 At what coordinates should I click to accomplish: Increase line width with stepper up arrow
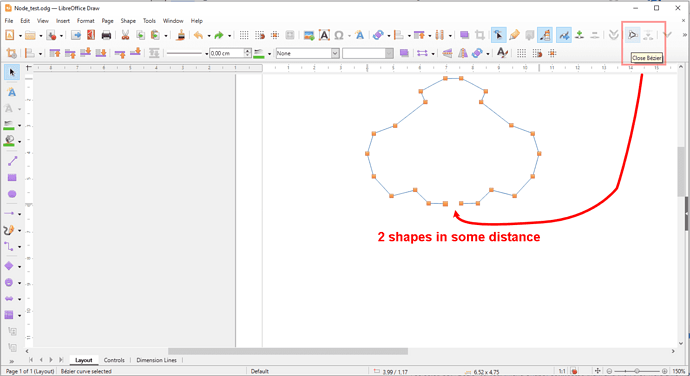[x=247, y=51]
